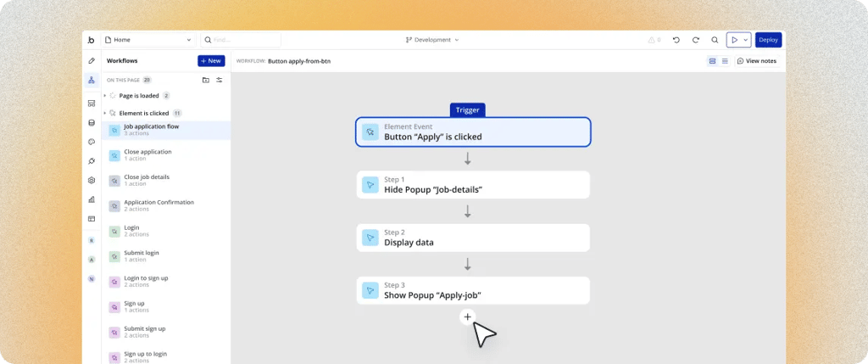Click the blue New workflow button
Image resolution: width=868 pixels, height=364 pixels.
tap(211, 61)
